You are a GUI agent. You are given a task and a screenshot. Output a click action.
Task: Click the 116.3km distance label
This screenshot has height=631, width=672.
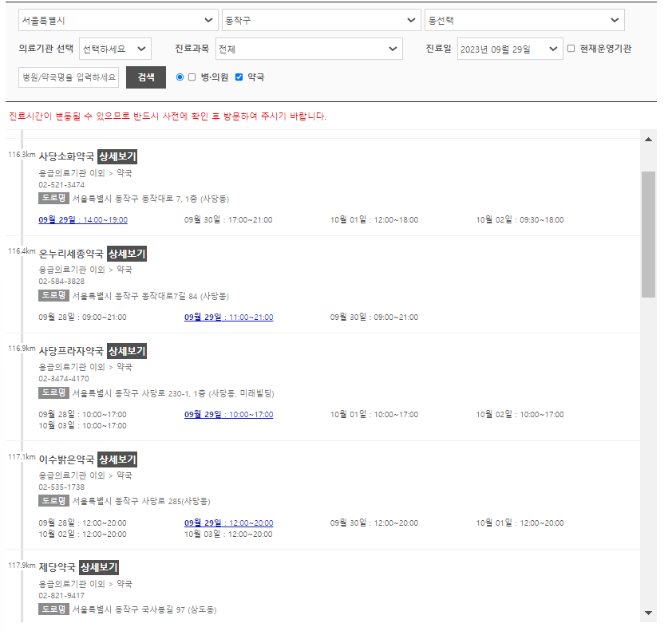click(x=22, y=155)
